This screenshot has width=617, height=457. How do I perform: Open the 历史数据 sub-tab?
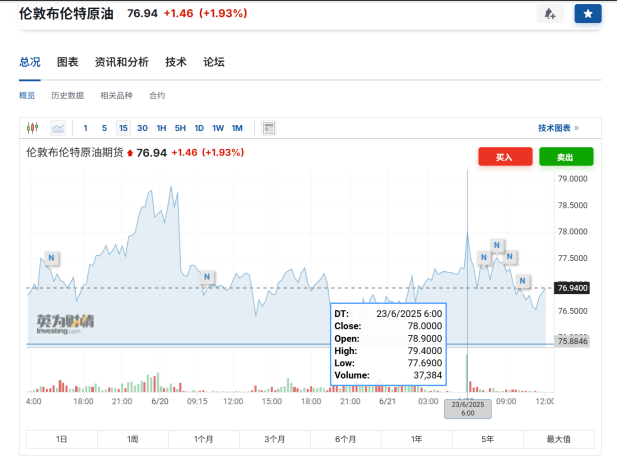[68, 95]
